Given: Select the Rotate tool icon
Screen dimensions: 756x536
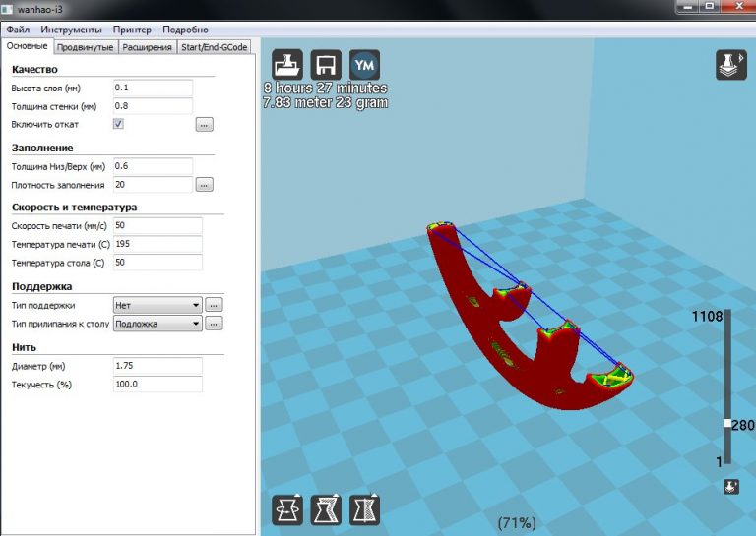Looking at the screenshot, I should (286, 509).
